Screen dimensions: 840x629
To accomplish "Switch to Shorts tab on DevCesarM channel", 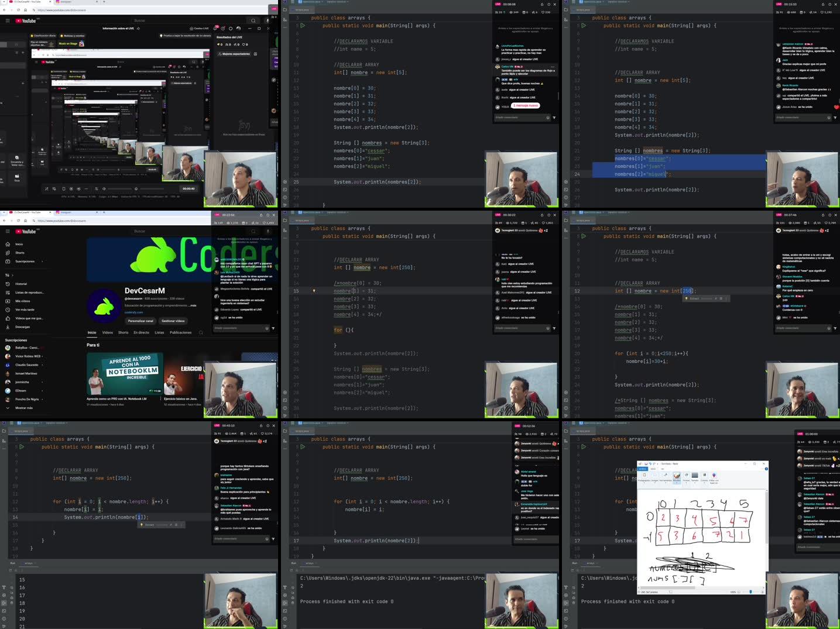I will pyautogui.click(x=123, y=332).
